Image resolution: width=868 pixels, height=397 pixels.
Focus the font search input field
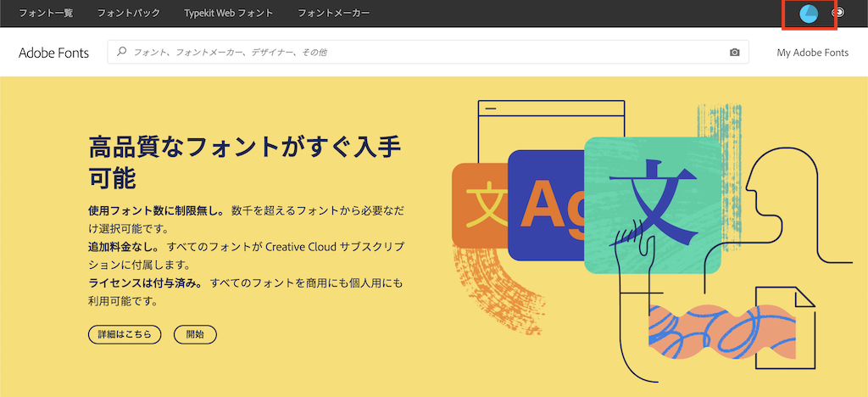tap(428, 52)
